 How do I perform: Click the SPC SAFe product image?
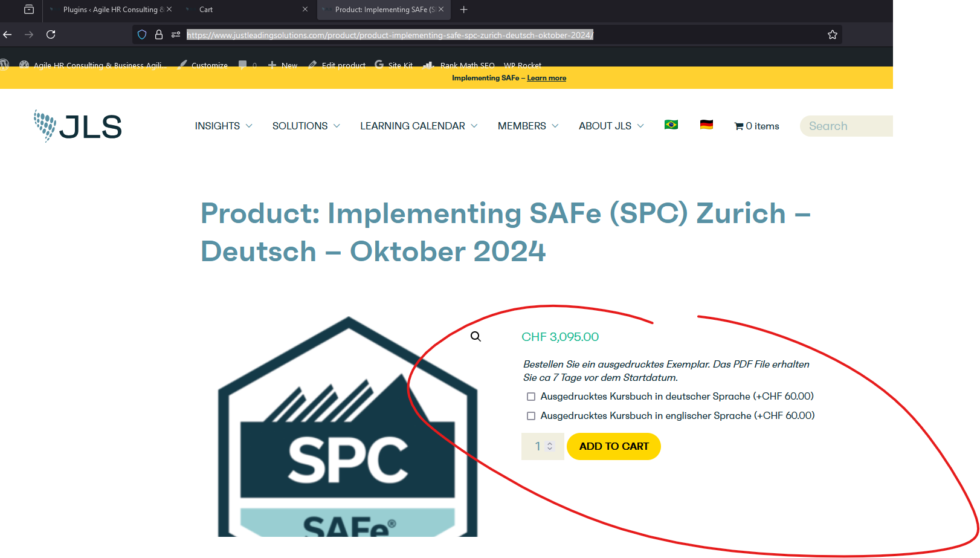point(347,426)
